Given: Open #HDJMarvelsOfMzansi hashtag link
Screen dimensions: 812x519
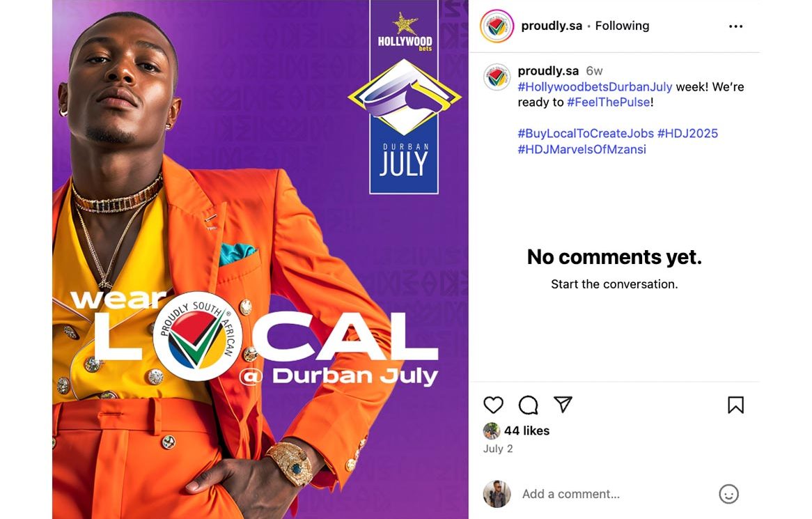Looking at the screenshot, I should point(582,150).
